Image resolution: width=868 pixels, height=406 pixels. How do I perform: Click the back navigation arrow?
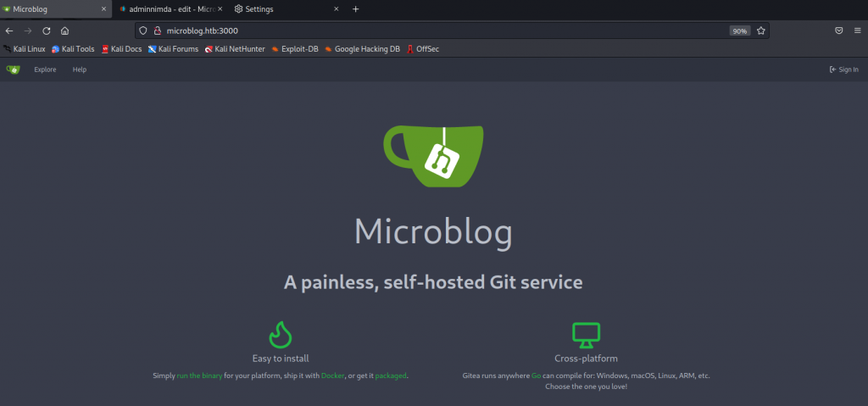tap(9, 31)
